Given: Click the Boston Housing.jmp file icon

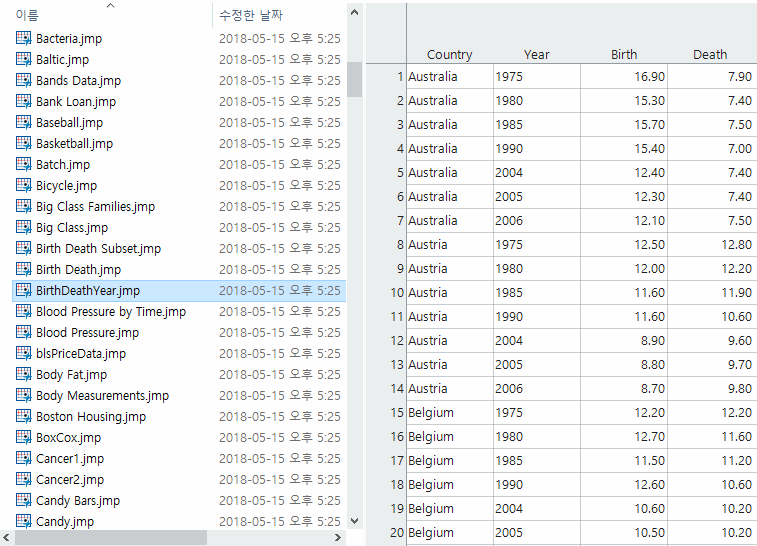Looking at the screenshot, I should click(x=24, y=416).
